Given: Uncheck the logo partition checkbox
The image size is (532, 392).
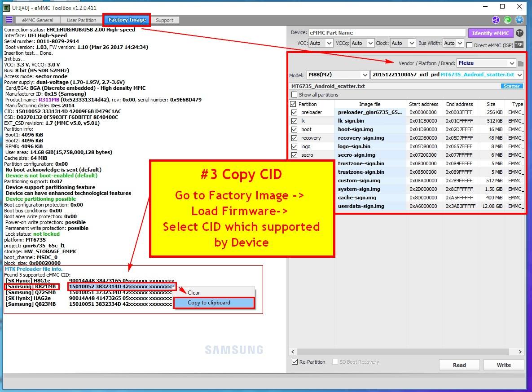Looking at the screenshot, I should [x=294, y=147].
